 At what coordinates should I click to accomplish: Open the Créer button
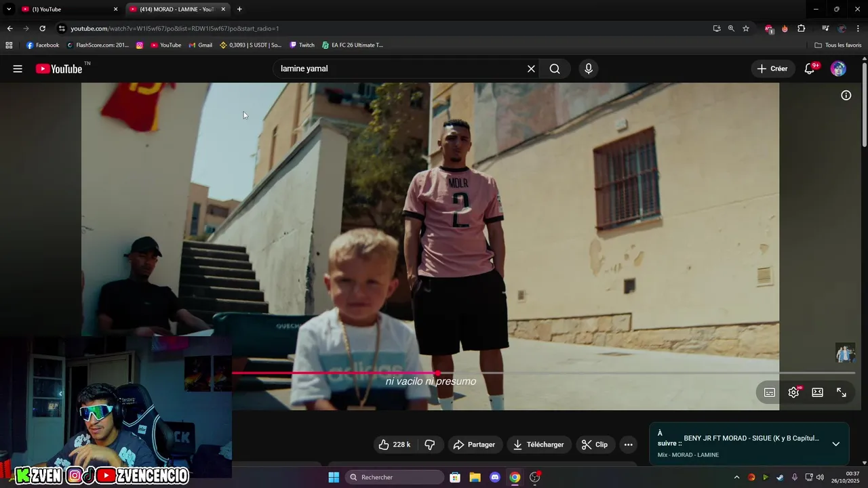(x=773, y=68)
